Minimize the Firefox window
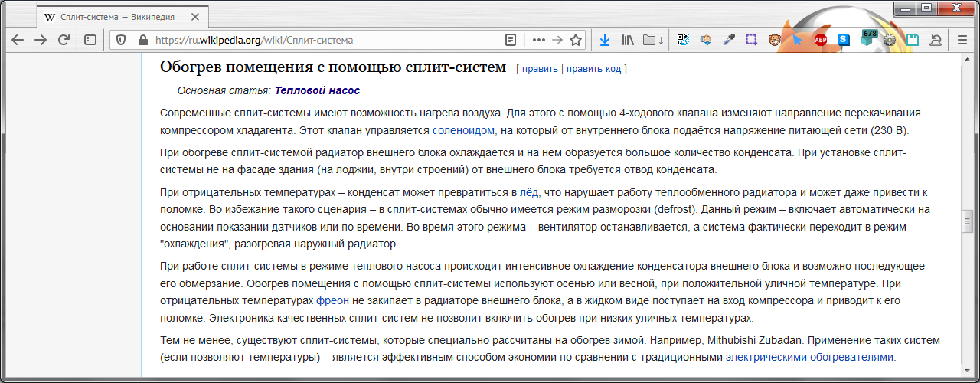 (905, 7)
